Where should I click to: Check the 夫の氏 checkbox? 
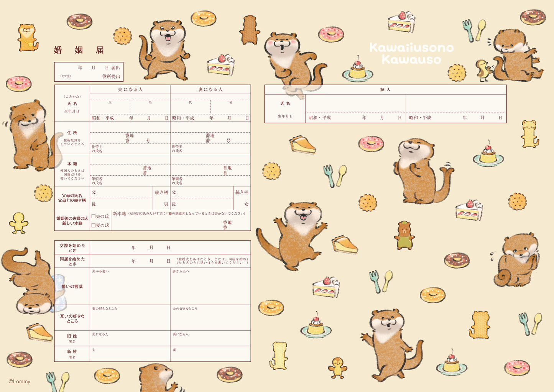coord(94,216)
